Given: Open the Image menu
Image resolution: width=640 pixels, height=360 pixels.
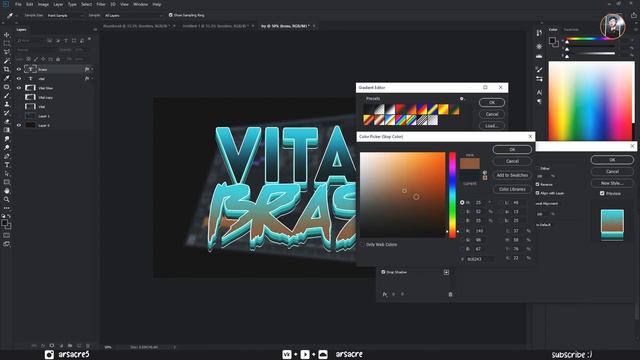Looking at the screenshot, I should [43, 4].
